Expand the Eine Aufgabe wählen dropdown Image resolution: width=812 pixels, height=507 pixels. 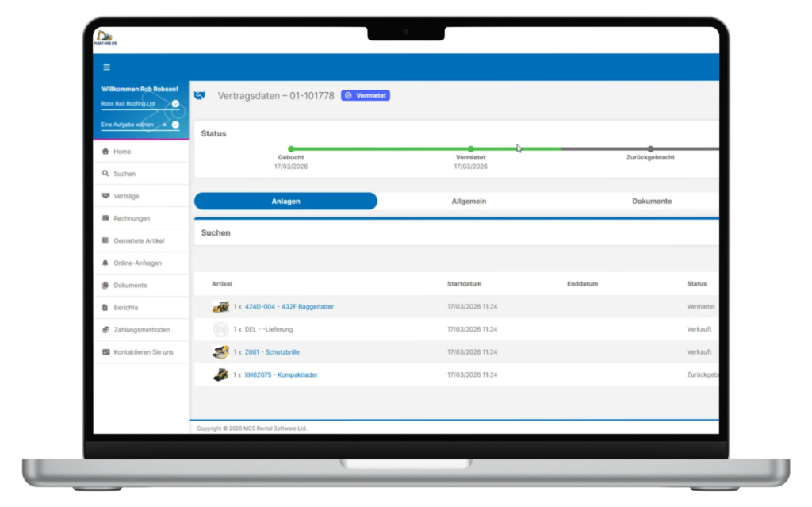(175, 125)
